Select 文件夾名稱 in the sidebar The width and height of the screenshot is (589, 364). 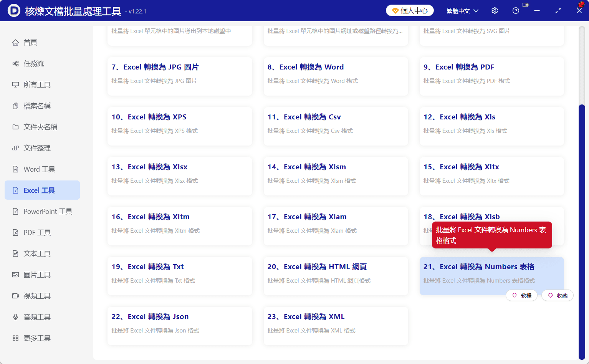(x=42, y=127)
